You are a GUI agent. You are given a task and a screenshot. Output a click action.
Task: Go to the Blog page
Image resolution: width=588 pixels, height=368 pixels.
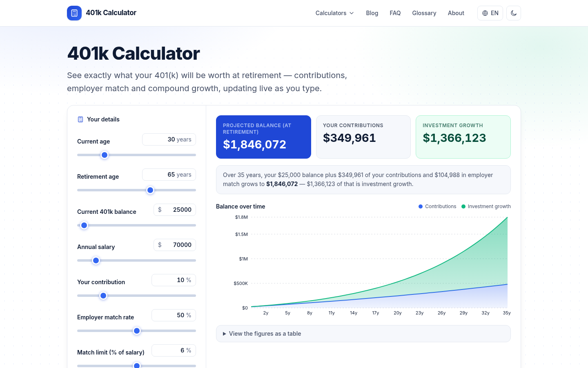coord(372,13)
